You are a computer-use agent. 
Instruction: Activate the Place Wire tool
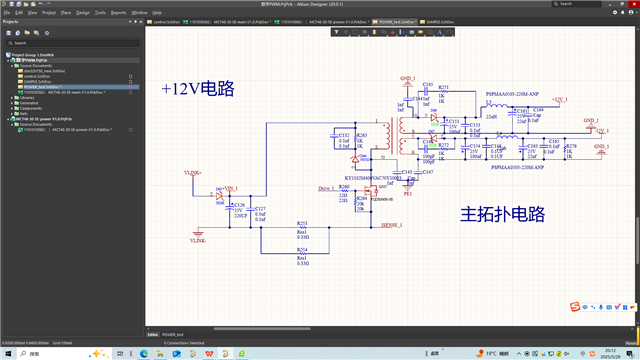383,32
